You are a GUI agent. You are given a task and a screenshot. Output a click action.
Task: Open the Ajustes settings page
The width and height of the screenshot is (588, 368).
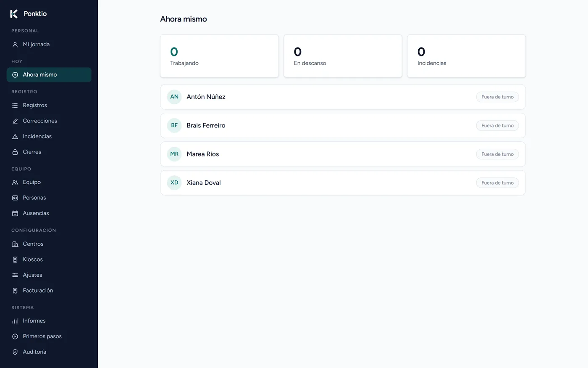[49, 275]
